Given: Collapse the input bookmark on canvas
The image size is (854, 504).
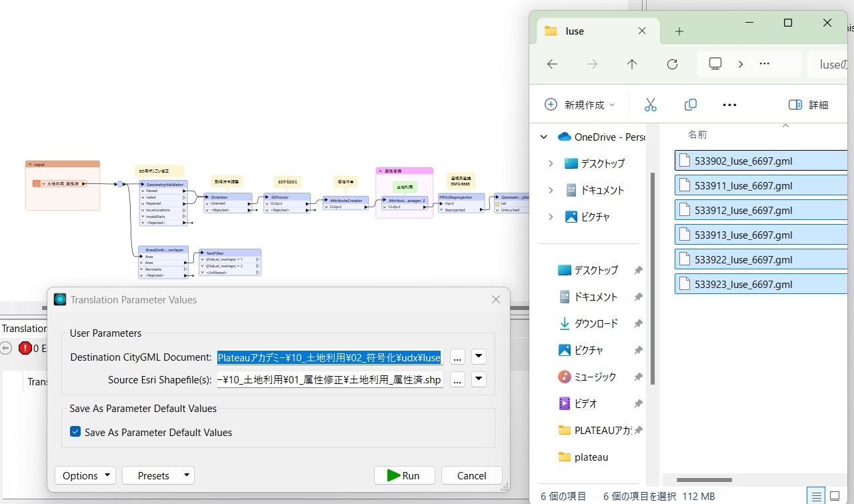Looking at the screenshot, I should (x=30, y=164).
